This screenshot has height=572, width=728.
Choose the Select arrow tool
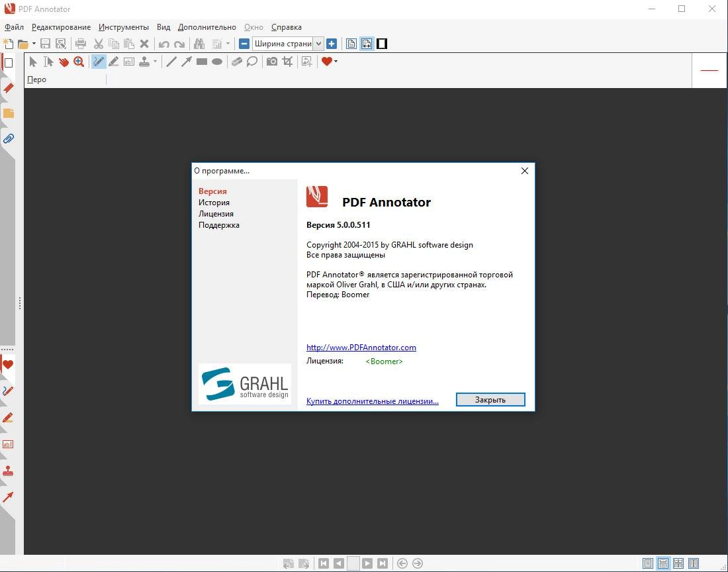33,62
